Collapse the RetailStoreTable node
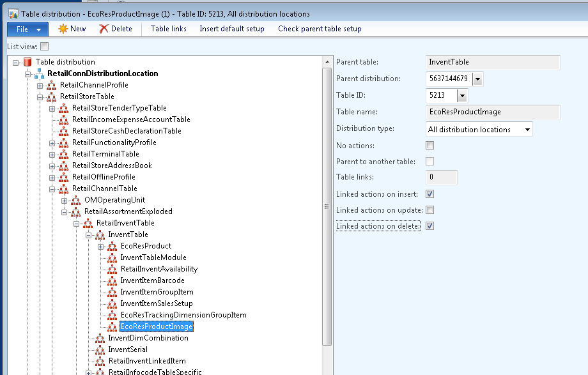Screen dimensions: 588x375 40,98
